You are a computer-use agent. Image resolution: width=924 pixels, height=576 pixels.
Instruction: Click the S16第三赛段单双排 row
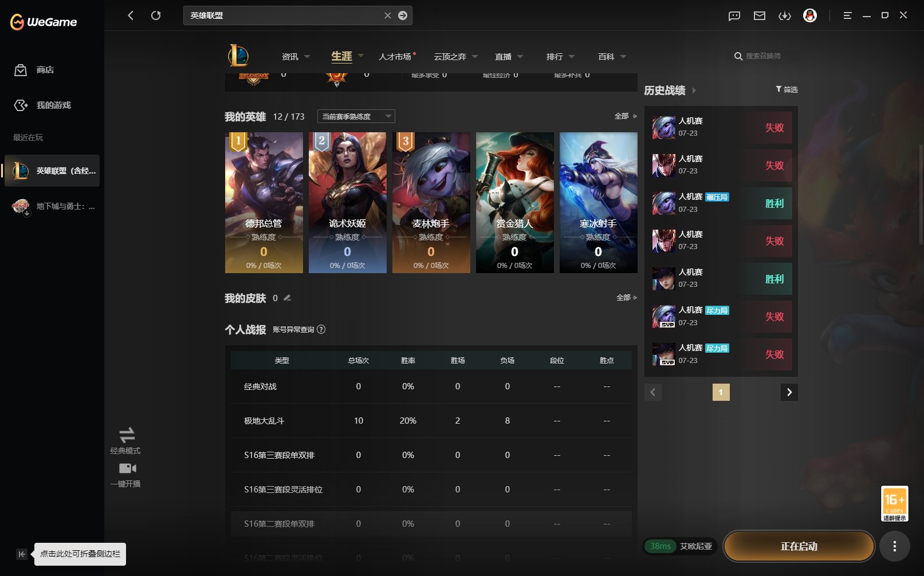(431, 455)
